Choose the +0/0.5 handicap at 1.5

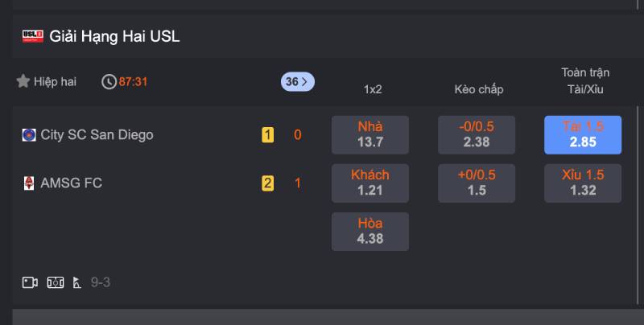[477, 183]
